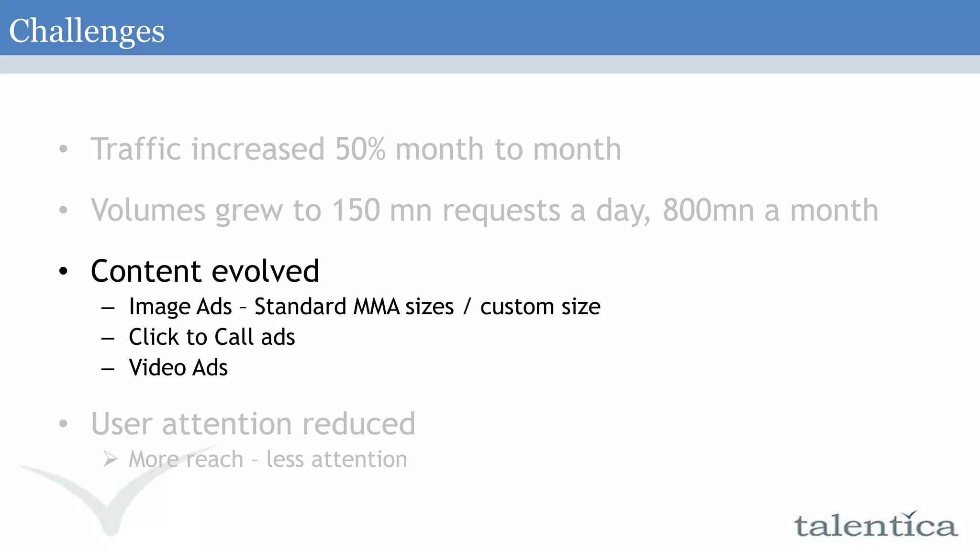This screenshot has width=980, height=551.
Task: Select the 'Volumes grew to 150 mn requests' line
Action: 484,210
